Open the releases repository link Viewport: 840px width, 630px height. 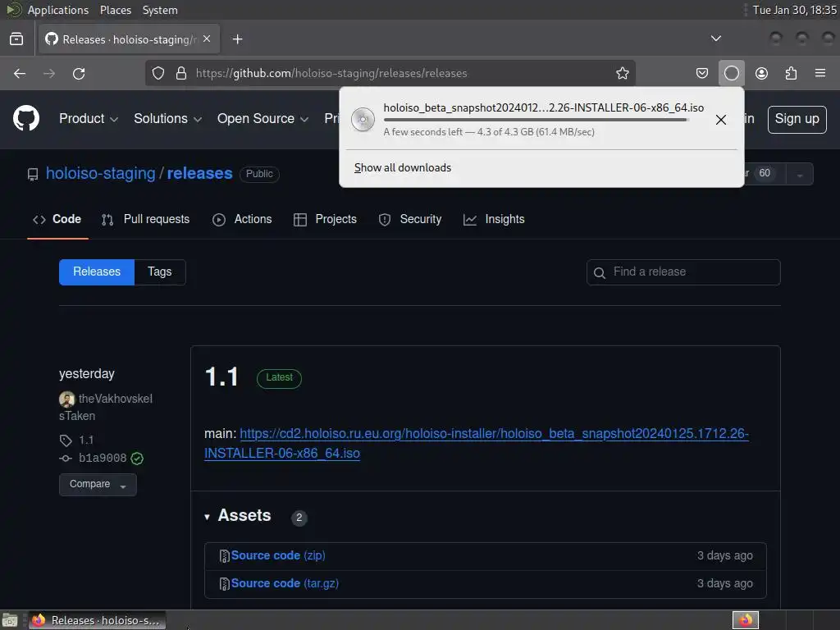coord(200,174)
